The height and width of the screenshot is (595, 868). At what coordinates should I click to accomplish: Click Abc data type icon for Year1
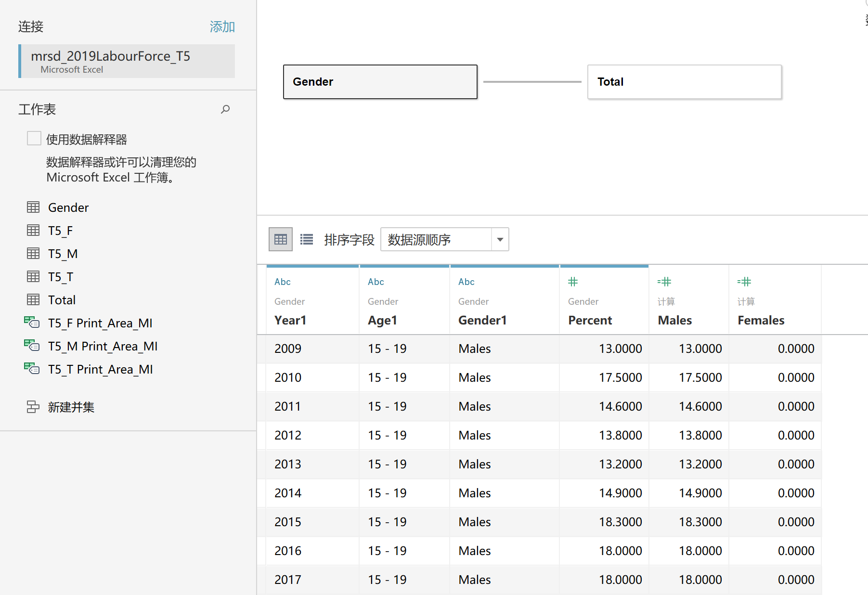click(282, 282)
